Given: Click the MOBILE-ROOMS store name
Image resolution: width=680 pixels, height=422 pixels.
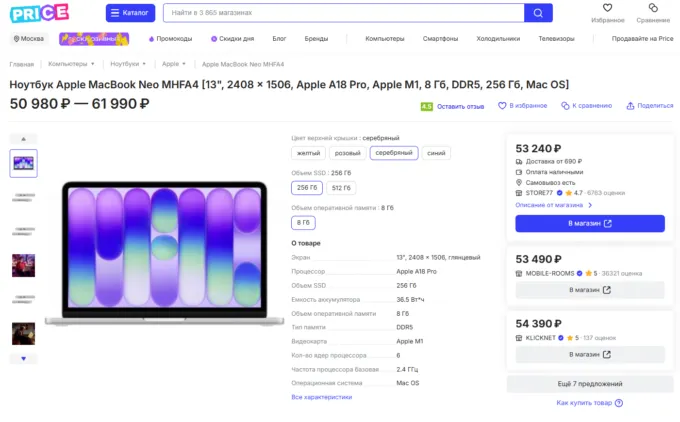Looking at the screenshot, I should [x=550, y=273].
